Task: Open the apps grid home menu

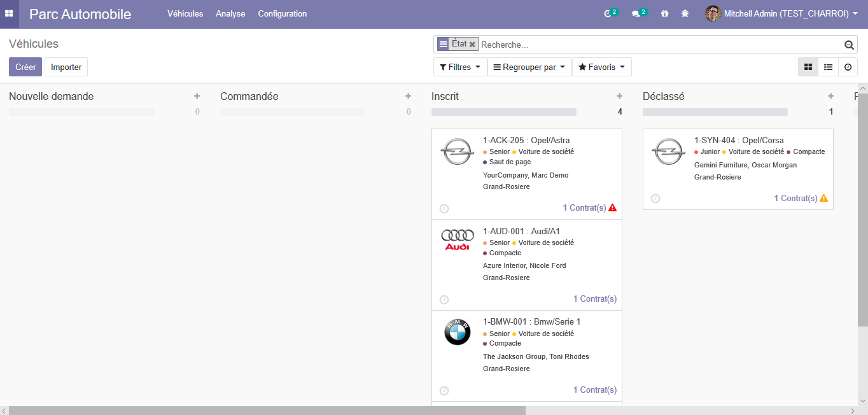Action: 9,13
